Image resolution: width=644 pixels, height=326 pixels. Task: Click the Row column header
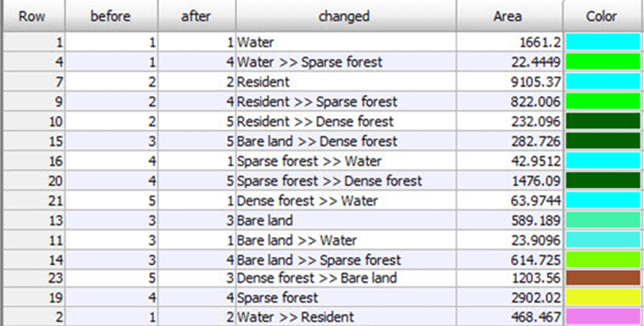33,15
